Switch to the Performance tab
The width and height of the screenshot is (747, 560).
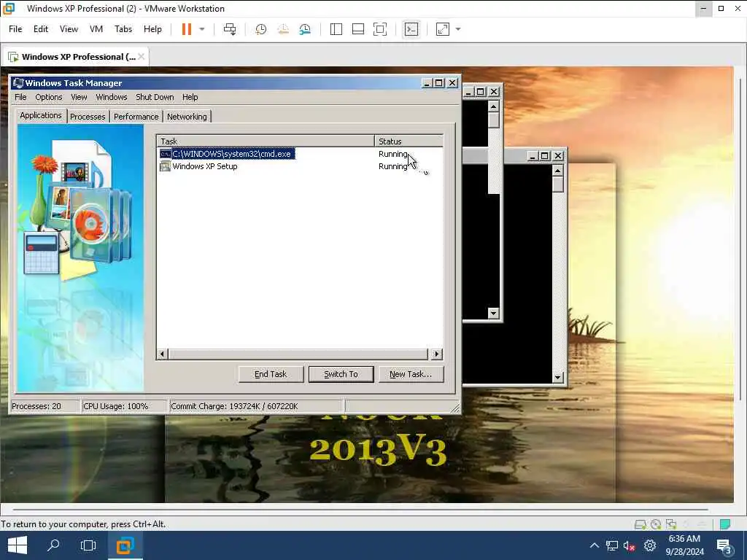(x=136, y=117)
